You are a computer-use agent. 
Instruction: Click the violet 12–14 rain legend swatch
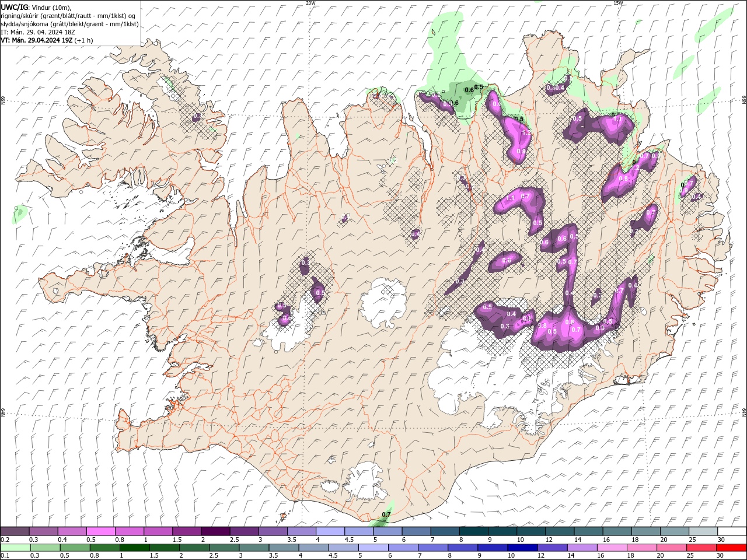(x=552, y=548)
